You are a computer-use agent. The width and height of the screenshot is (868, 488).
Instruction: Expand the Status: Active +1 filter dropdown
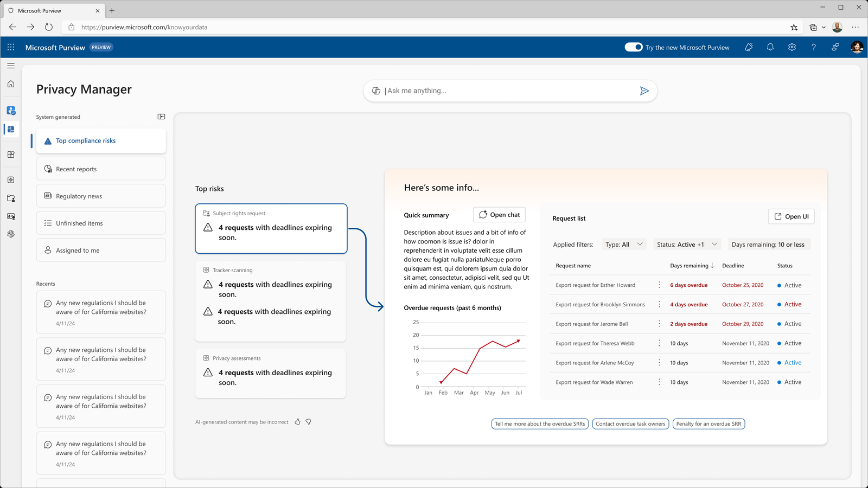coord(687,245)
